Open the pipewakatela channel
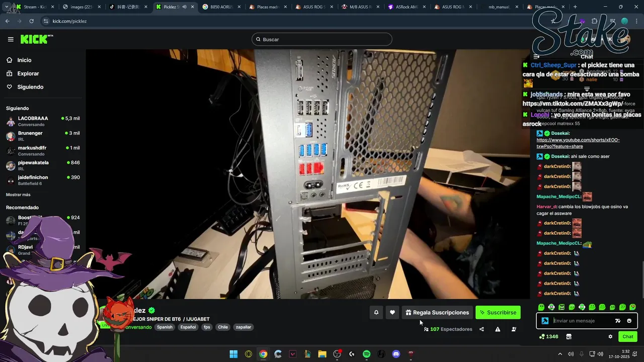644x362 pixels. [x=43, y=165]
